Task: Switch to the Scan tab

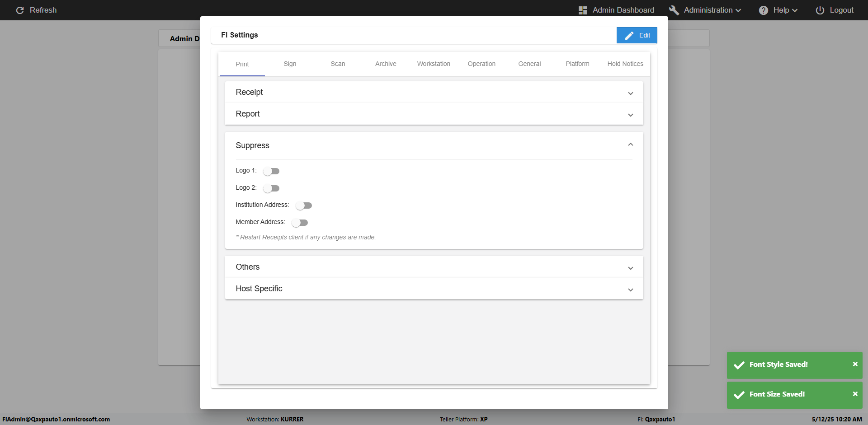Action: [x=338, y=64]
